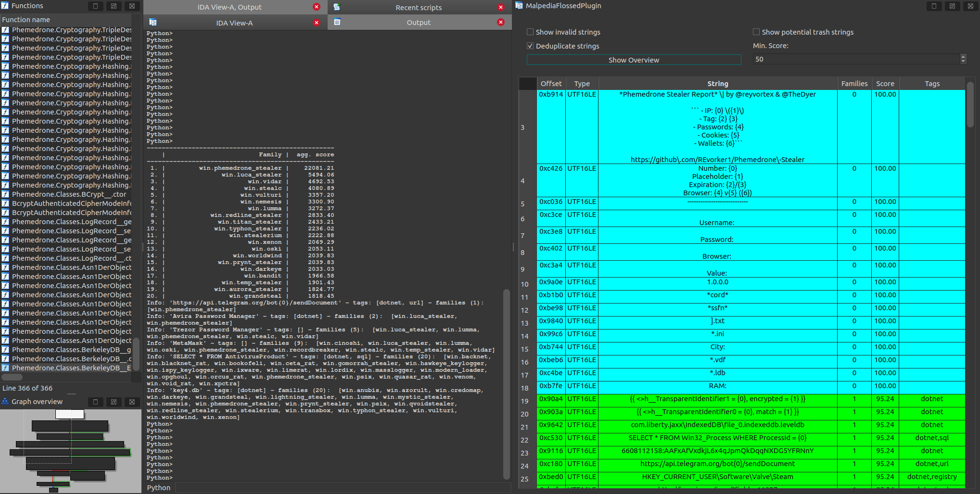Click the MalpediaFlossedPlugin panel icon

(519, 6)
